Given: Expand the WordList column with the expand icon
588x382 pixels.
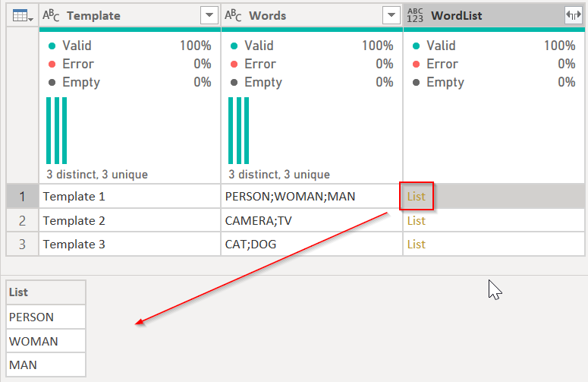Looking at the screenshot, I should click(x=574, y=15).
